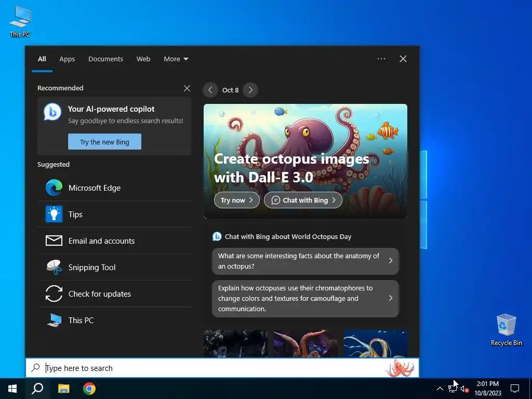Open the Tips app suggestion
Screen dimensions: 532x399
[x=114, y=215]
